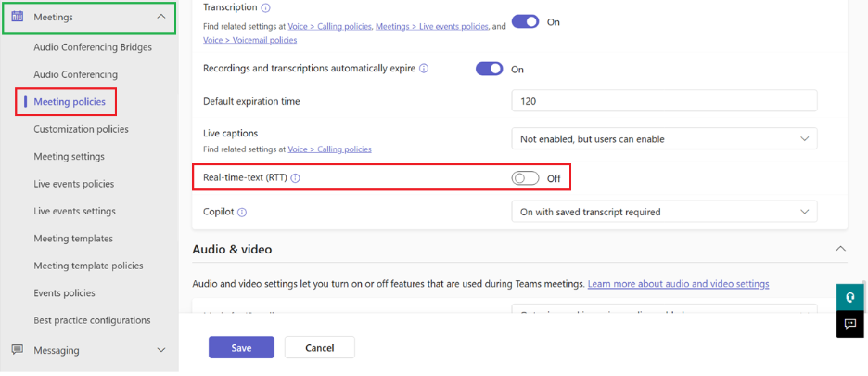
Task: Click the Audio & video heading text
Action: [232, 250]
